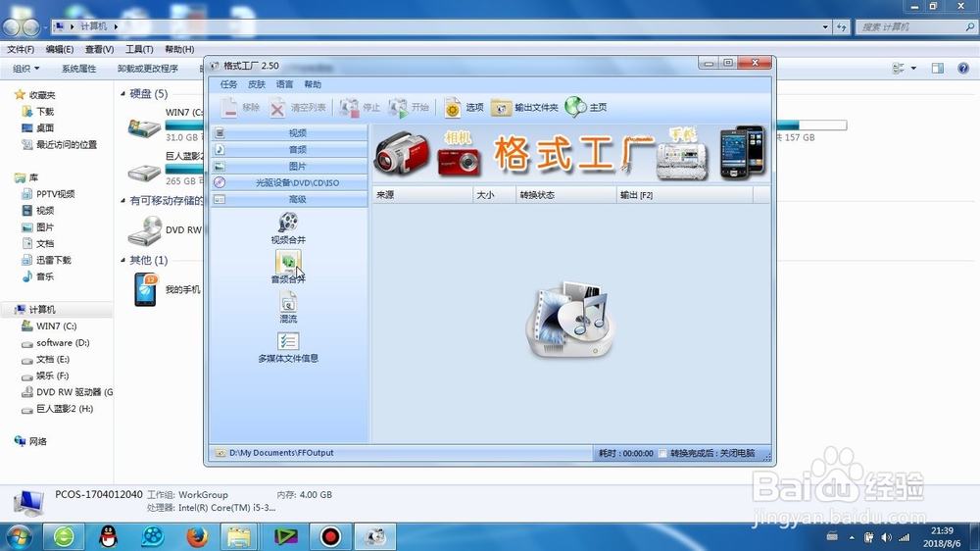Open the change view dropdown arrow in Explorer
Screen dimensions: 980x551
913,69
